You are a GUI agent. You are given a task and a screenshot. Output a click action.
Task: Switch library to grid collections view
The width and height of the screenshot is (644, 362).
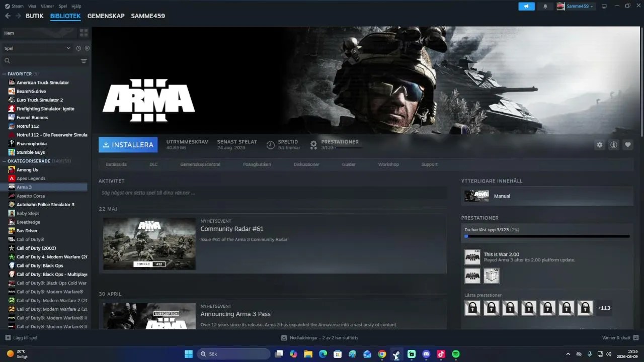84,33
